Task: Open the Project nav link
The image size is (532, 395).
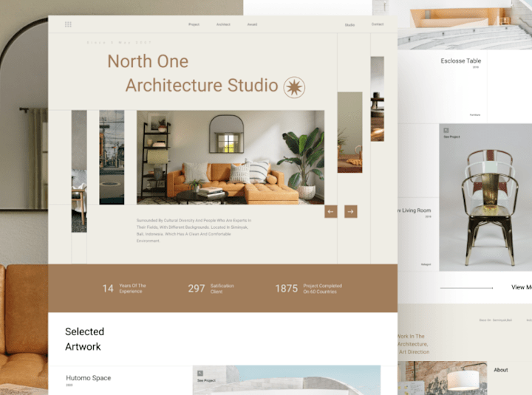Action: [194, 24]
